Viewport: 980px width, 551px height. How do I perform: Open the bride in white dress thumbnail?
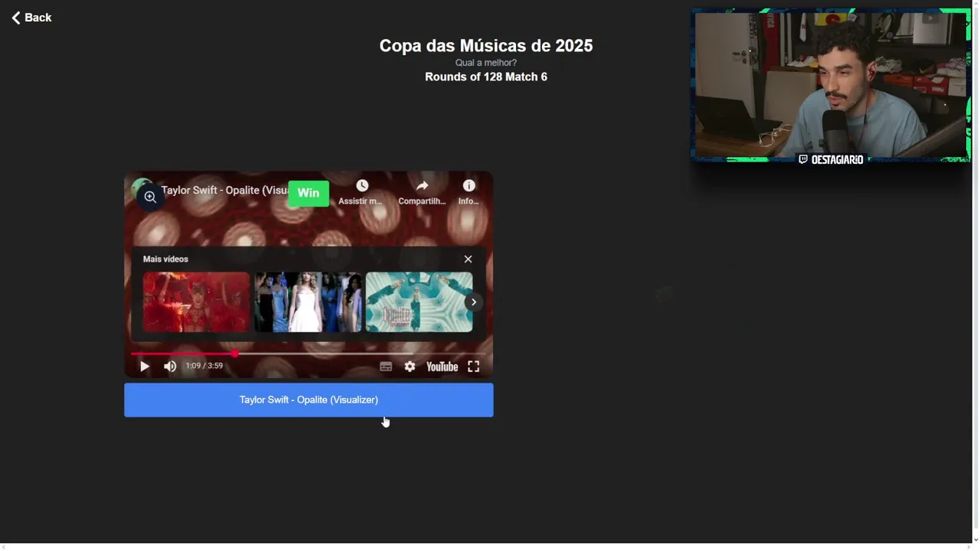click(308, 302)
